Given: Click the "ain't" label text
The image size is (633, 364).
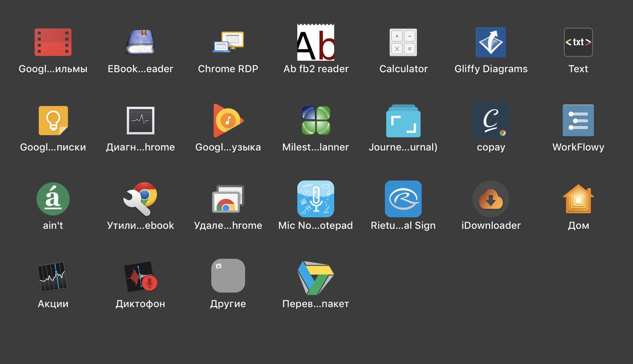Looking at the screenshot, I should (53, 226).
